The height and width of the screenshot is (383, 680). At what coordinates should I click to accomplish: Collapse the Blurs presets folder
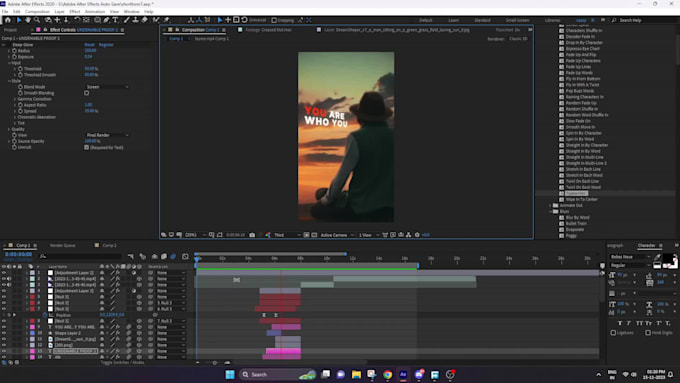pyautogui.click(x=551, y=211)
